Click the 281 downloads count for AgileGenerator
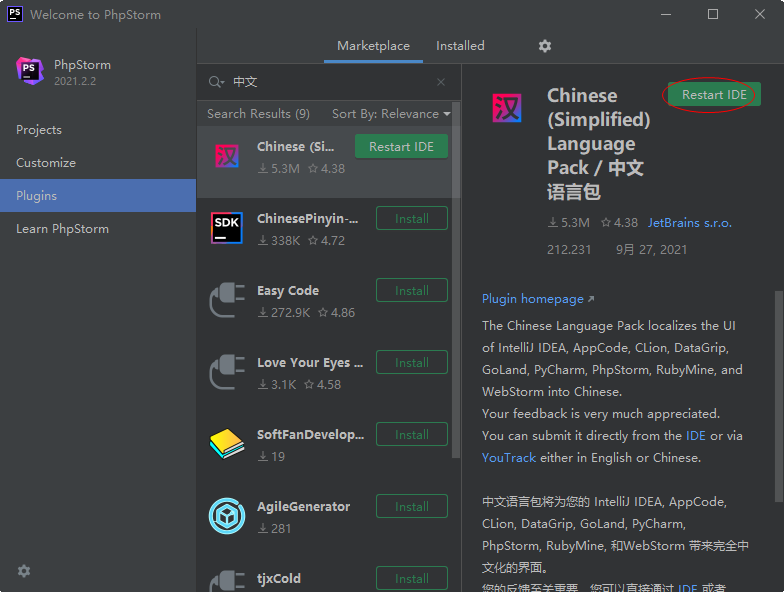The height and width of the screenshot is (592, 784). click(x=274, y=528)
